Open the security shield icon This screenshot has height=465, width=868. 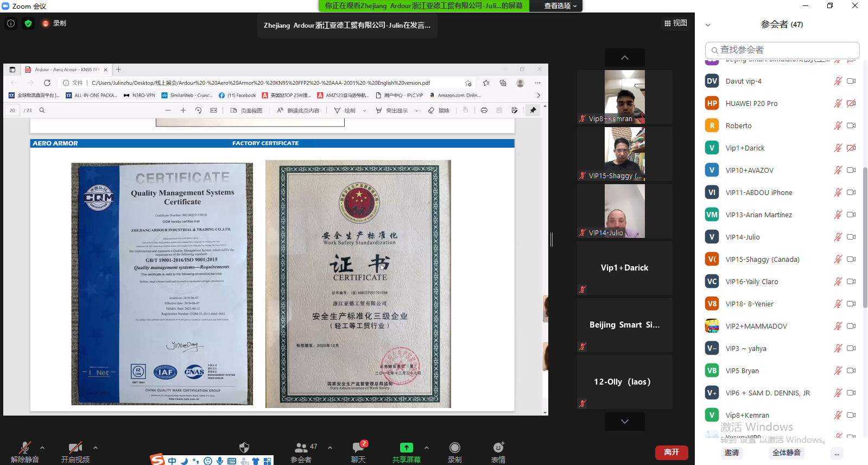point(244,448)
